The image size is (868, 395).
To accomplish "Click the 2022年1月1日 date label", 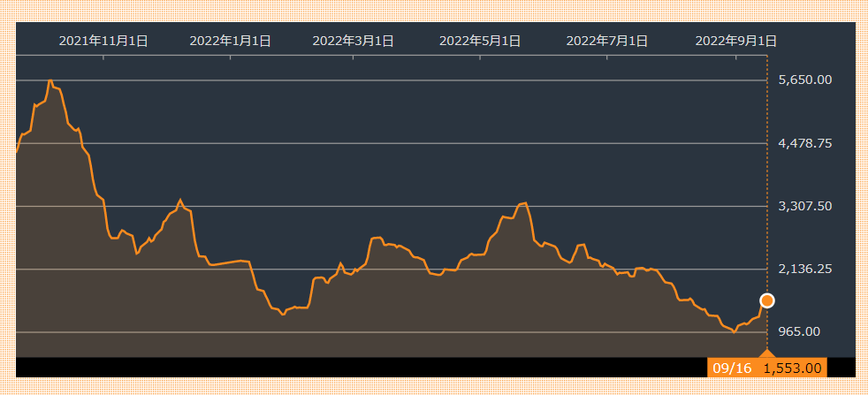I will coord(231,41).
